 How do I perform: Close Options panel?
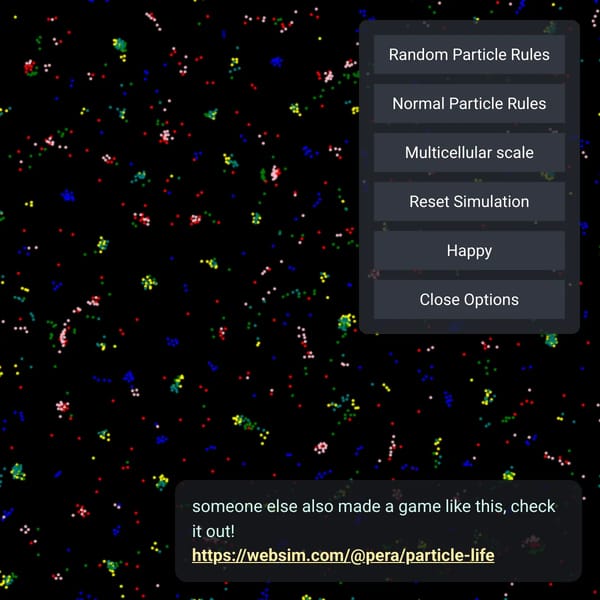tap(469, 300)
